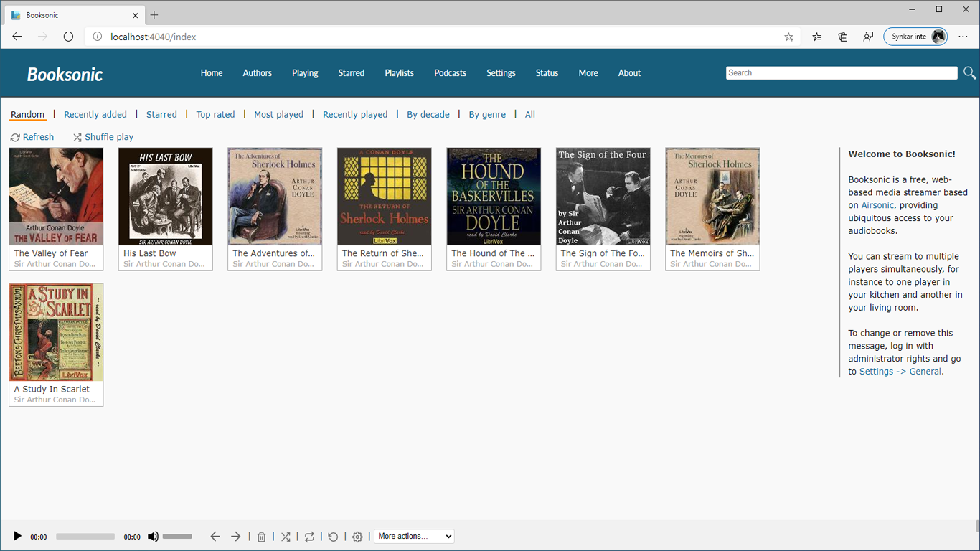Mute audio with the speaker icon
Viewport: 980px width, 551px height.
153,536
